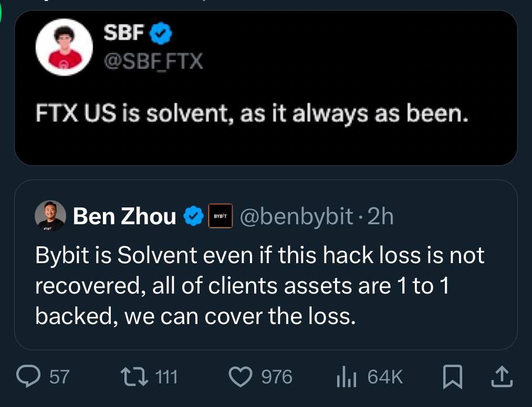Click the 976 likes count
Screen dimensions: 532x407
click(276, 377)
